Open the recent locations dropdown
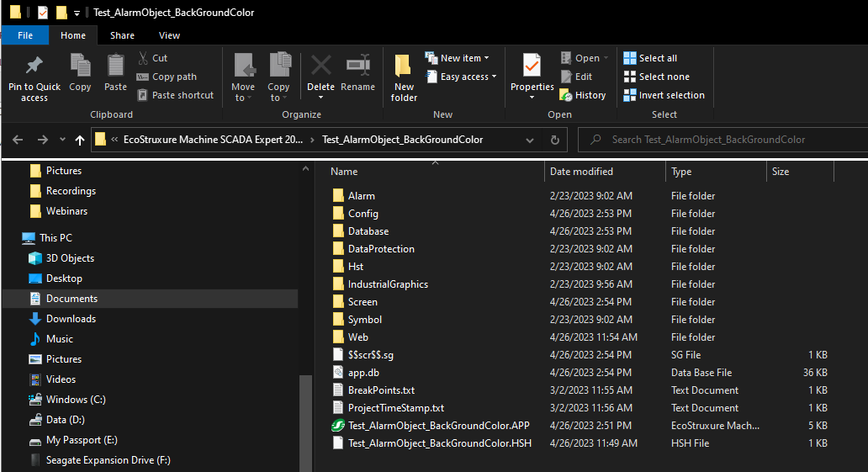 pos(62,140)
